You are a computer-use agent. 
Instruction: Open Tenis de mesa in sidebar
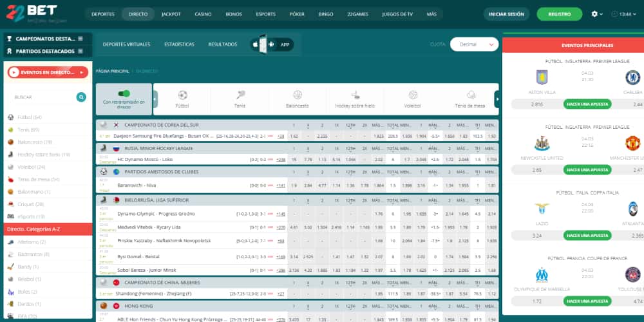coord(38,180)
